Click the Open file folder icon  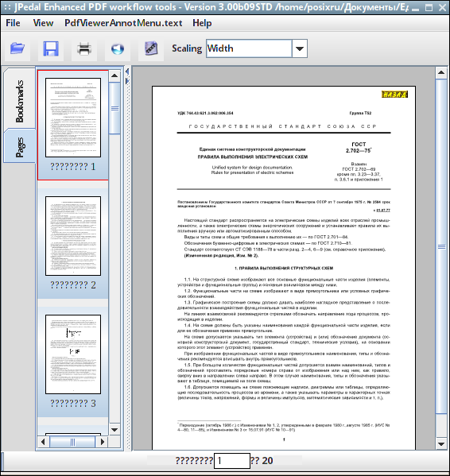click(x=17, y=48)
